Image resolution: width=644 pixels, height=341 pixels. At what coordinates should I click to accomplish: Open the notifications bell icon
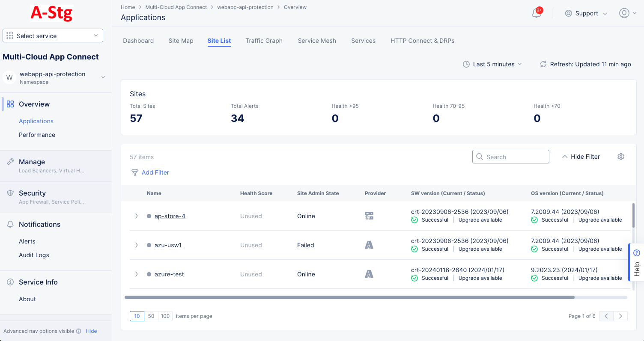click(x=536, y=13)
